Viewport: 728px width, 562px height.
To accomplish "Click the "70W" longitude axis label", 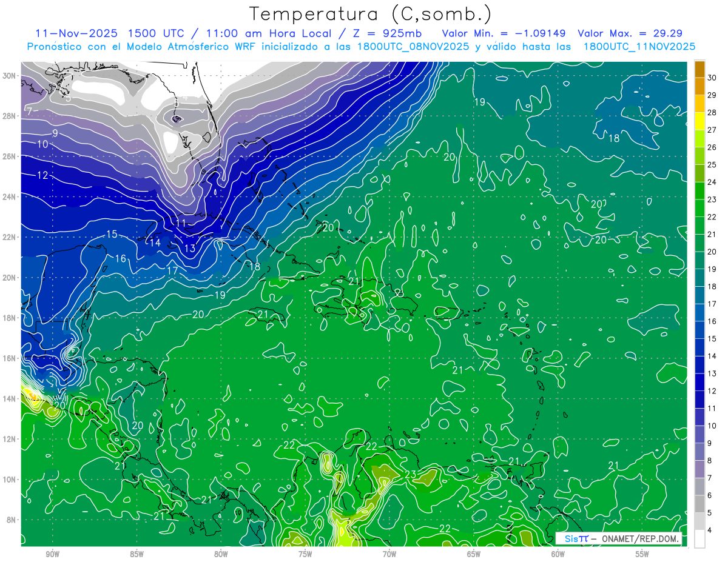I will point(389,554).
